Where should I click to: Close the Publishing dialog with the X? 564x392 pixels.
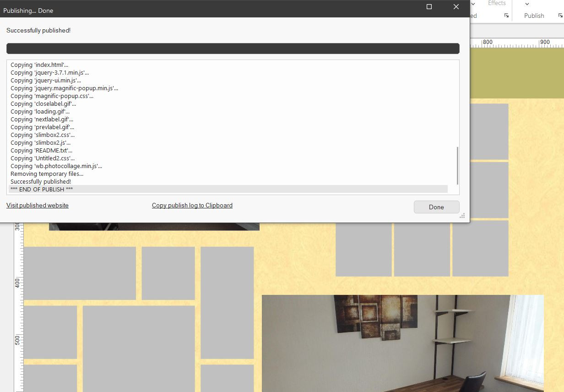[x=456, y=6]
